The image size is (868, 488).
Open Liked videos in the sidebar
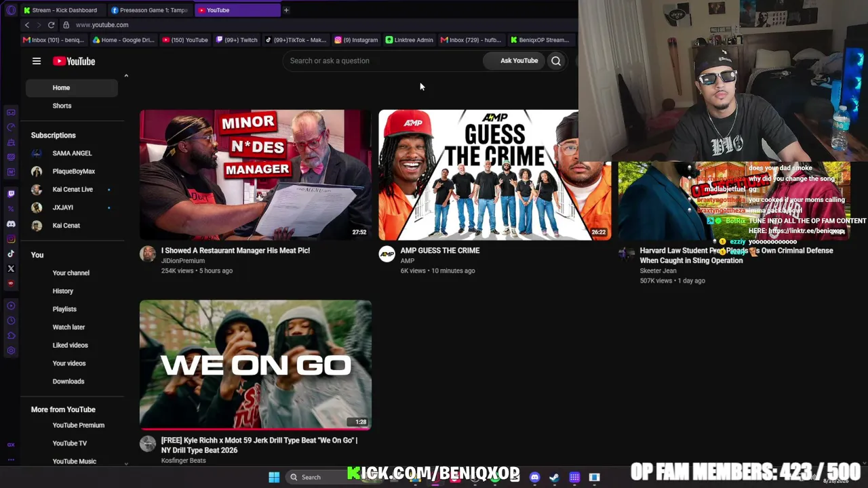[x=72, y=345]
